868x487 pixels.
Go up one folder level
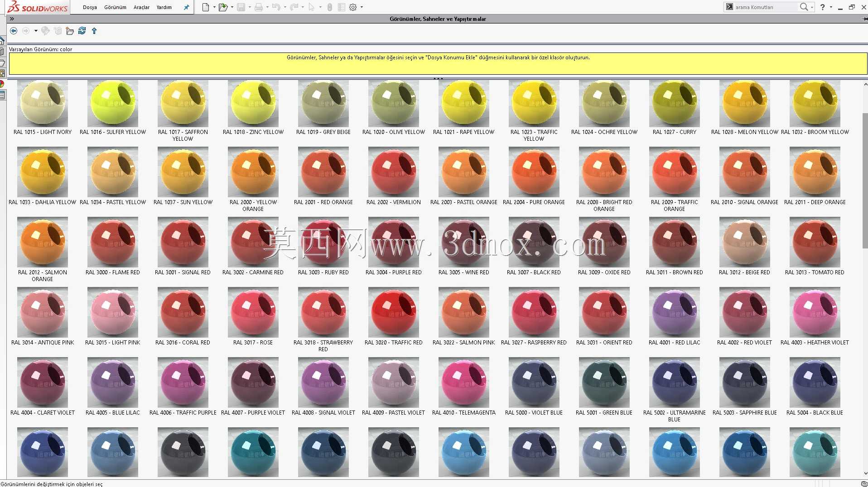[x=94, y=31]
